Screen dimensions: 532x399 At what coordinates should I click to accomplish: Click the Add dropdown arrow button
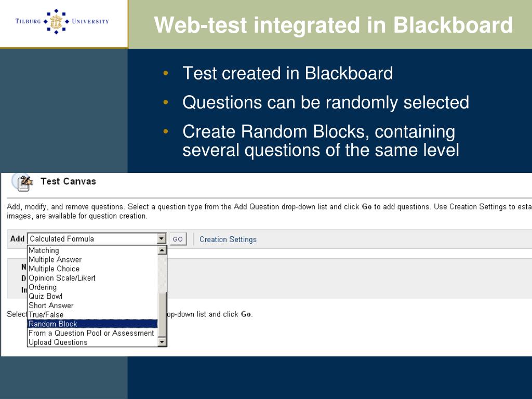tap(162, 239)
